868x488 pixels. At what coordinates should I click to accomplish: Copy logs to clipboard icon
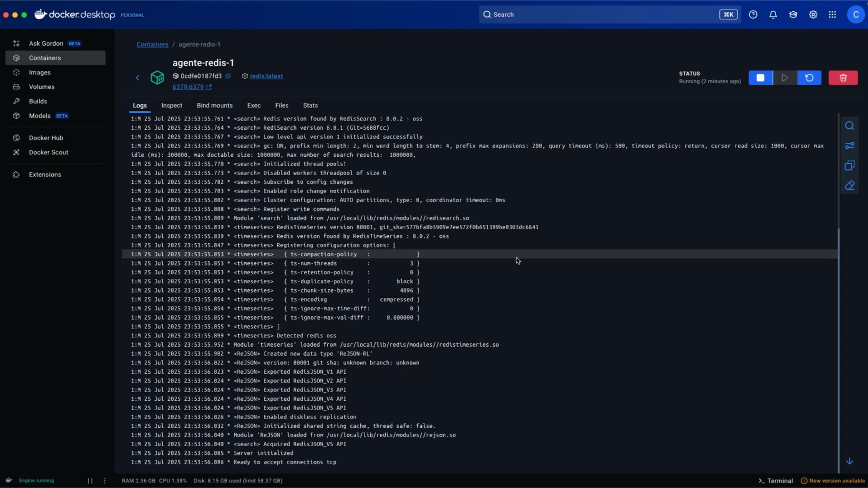(x=849, y=165)
